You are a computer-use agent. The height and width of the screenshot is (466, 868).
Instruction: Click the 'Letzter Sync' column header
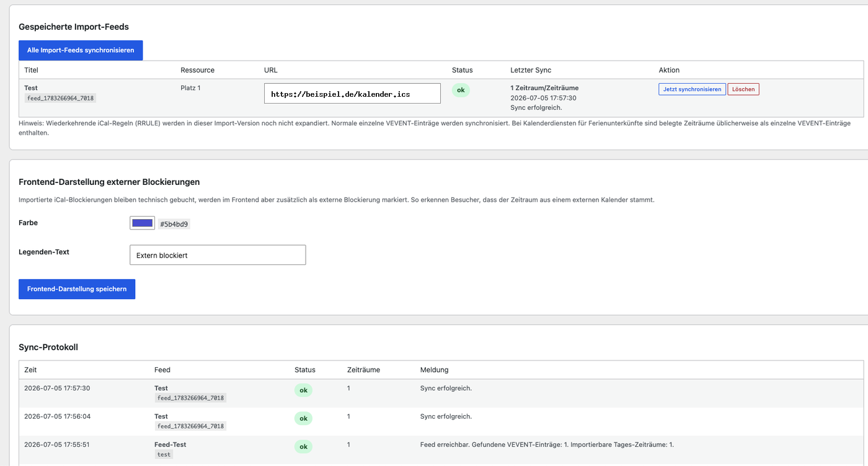[531, 70]
